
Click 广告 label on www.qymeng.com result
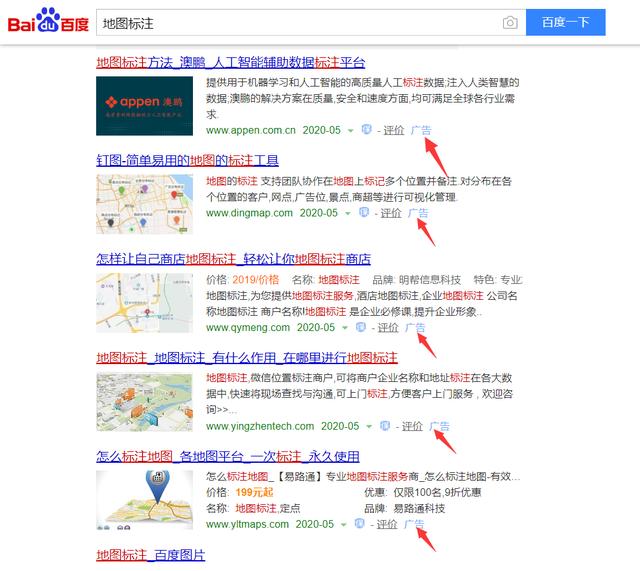pyautogui.click(x=415, y=328)
